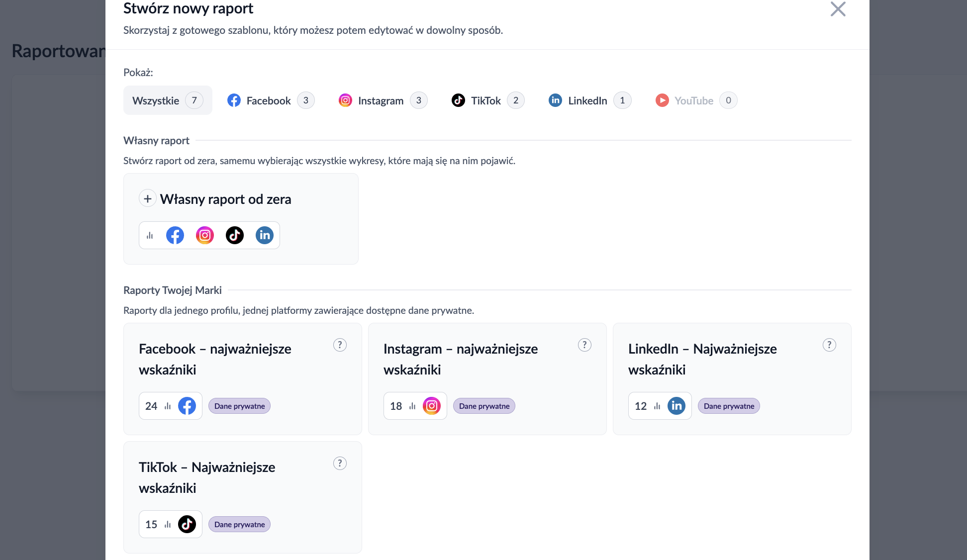Image resolution: width=967 pixels, height=560 pixels.
Task: Click Instagram logo in Instagram report card
Action: click(x=432, y=406)
